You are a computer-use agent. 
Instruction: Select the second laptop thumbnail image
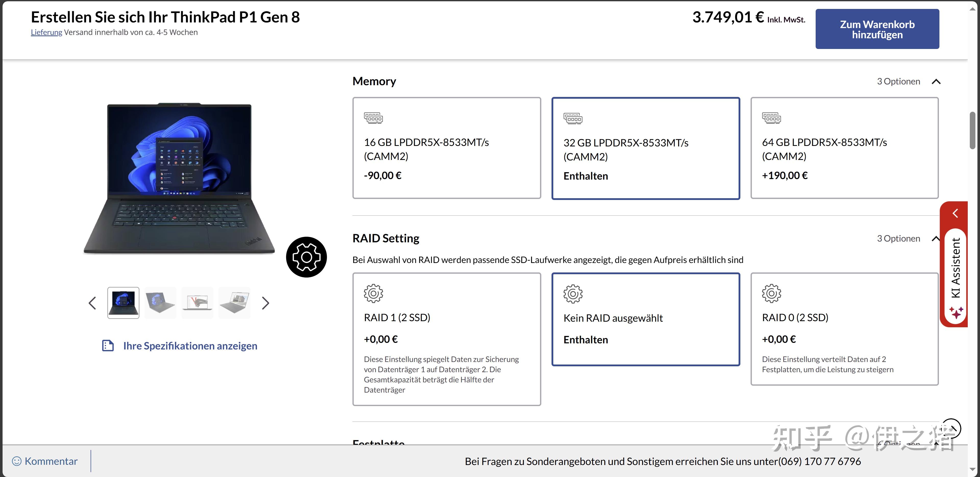click(x=160, y=303)
